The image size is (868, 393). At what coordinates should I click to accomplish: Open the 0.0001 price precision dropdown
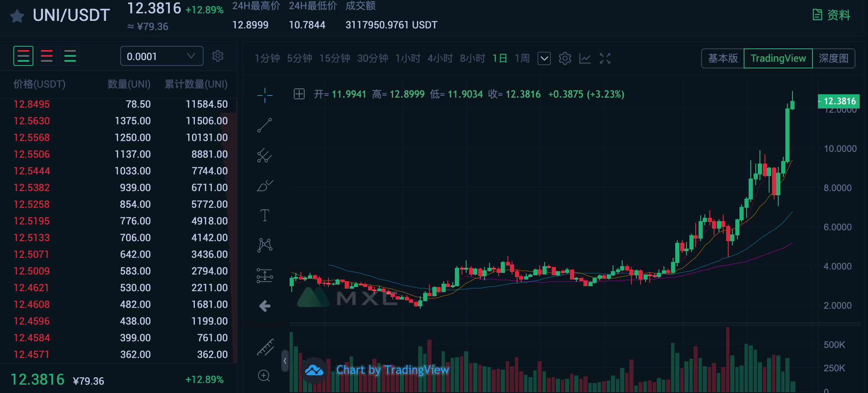[162, 56]
